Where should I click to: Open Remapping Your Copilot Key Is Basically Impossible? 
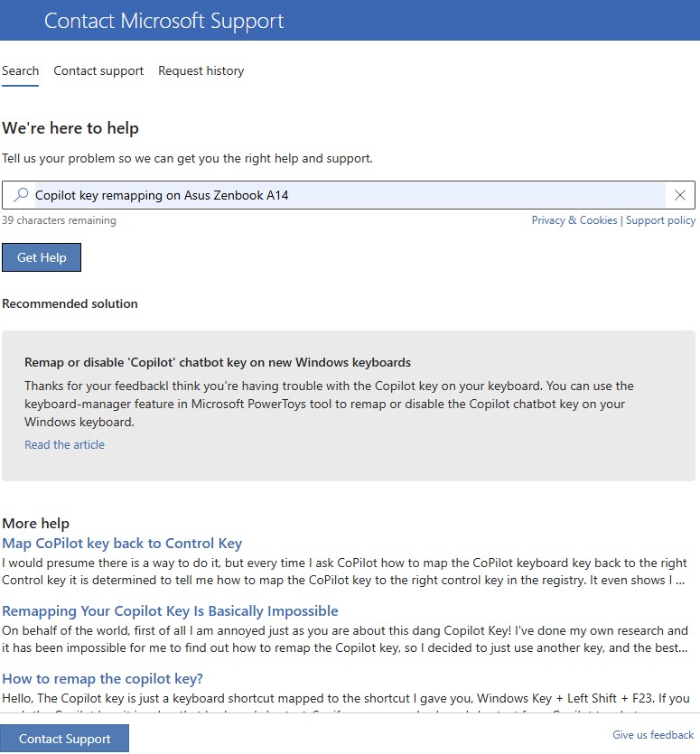tap(170, 611)
